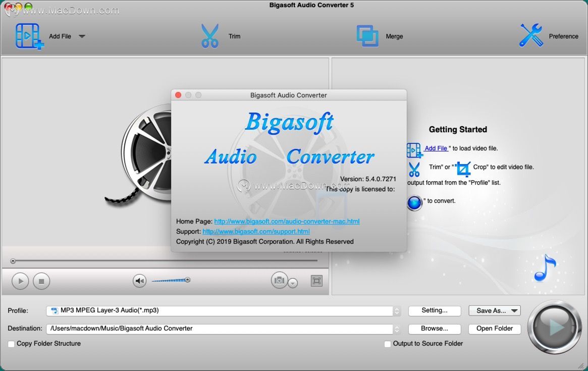This screenshot has width=588, height=371.
Task: Open the Bigasoft support.html link
Action: [256, 232]
